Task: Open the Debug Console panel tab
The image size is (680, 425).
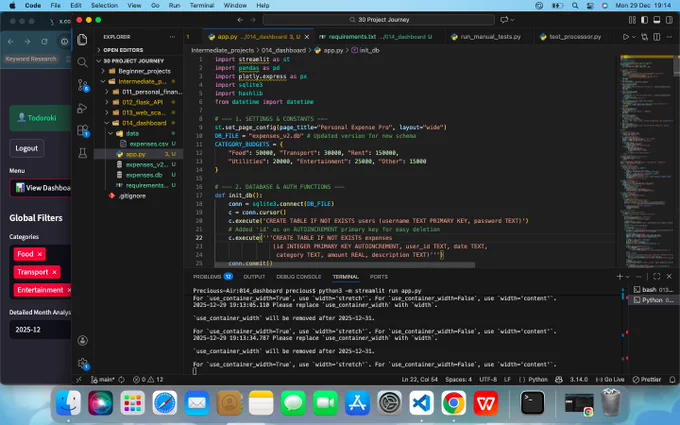Action: (298, 277)
